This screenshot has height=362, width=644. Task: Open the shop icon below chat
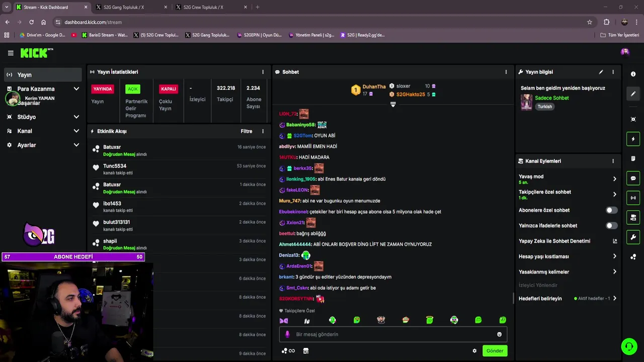pos(306,351)
